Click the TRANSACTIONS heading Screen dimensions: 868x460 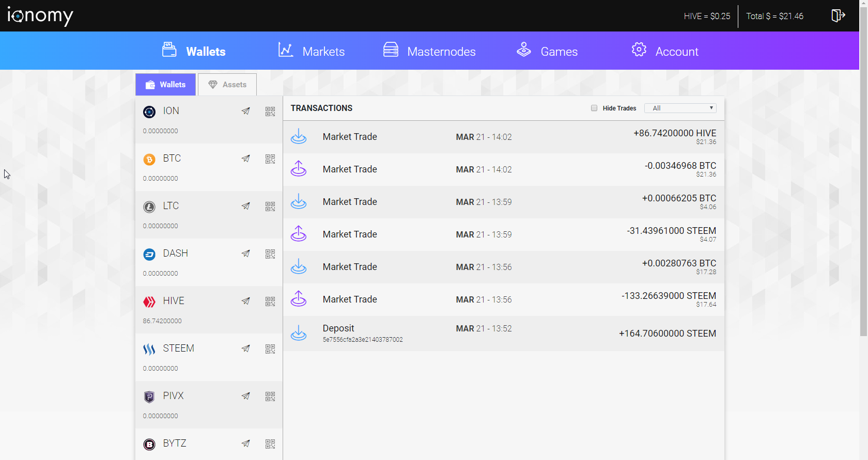pyautogui.click(x=321, y=108)
